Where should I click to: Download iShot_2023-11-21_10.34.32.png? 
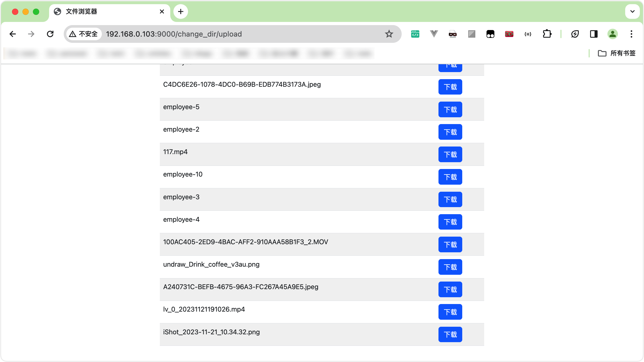(x=450, y=334)
